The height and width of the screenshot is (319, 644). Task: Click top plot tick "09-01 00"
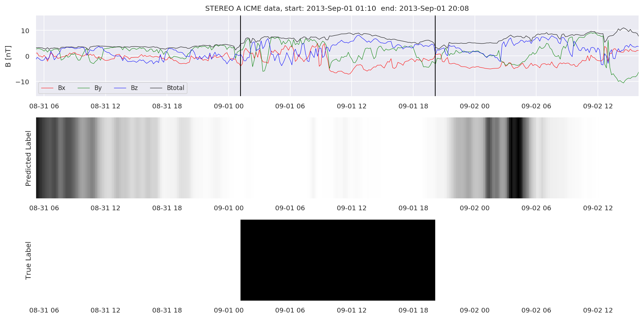tap(229, 106)
